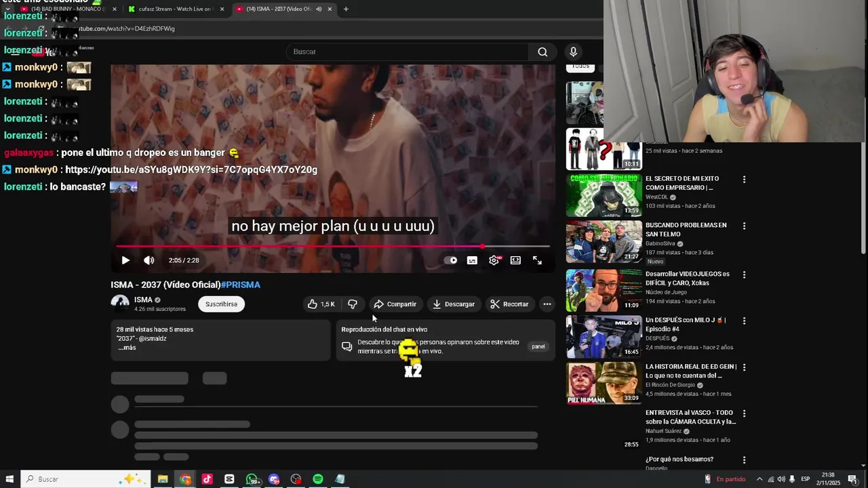Open WhatsApp from the taskbar
868x488 pixels.
tap(252, 479)
